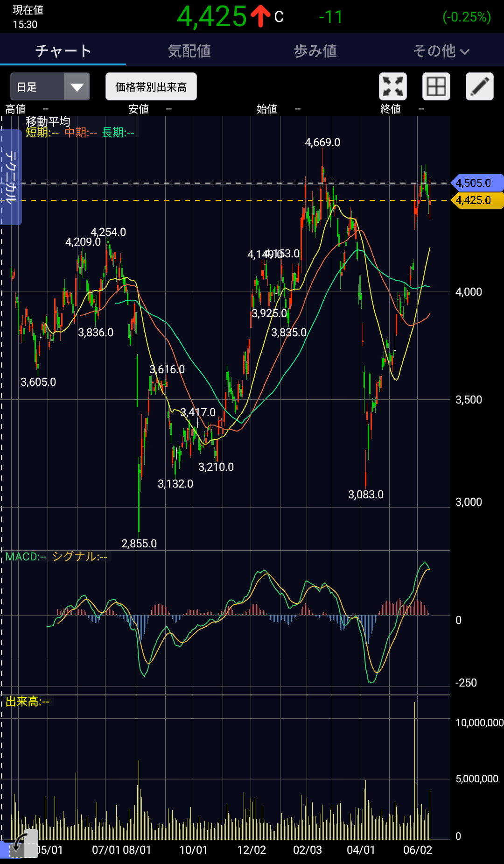Open the テクニカル side panel handle
This screenshot has height=864, width=504.
[x=11, y=177]
